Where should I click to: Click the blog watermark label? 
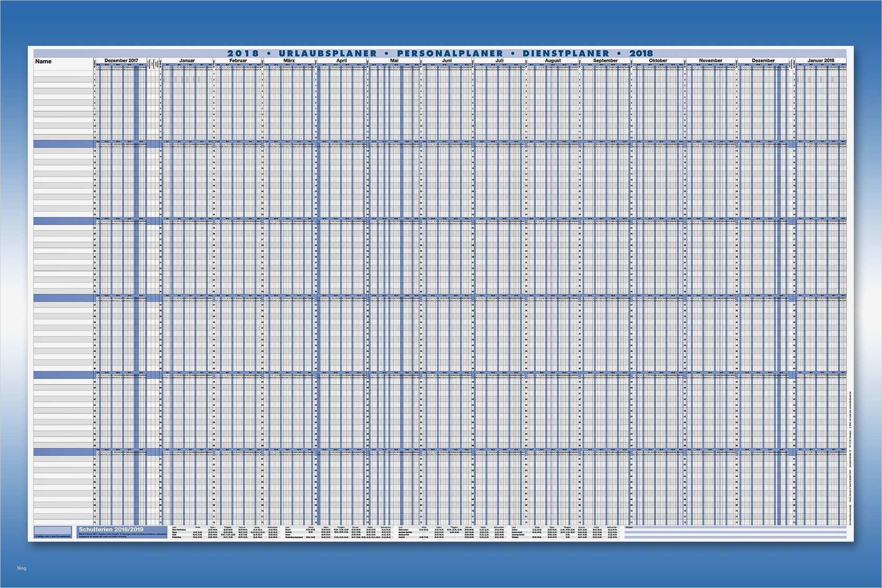tap(22, 568)
